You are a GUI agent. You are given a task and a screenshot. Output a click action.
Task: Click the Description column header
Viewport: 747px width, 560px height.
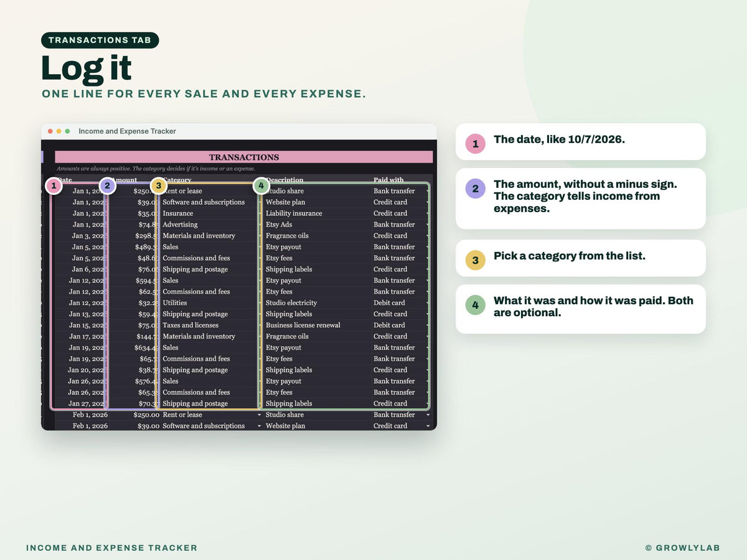(284, 180)
